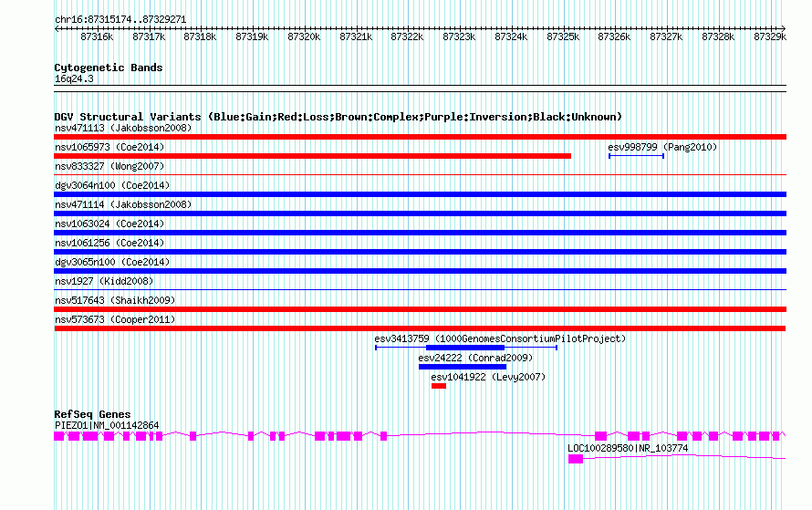Click the PIEZO1|NM_001142864 gene label
The height and width of the screenshot is (510, 812).
(x=107, y=425)
